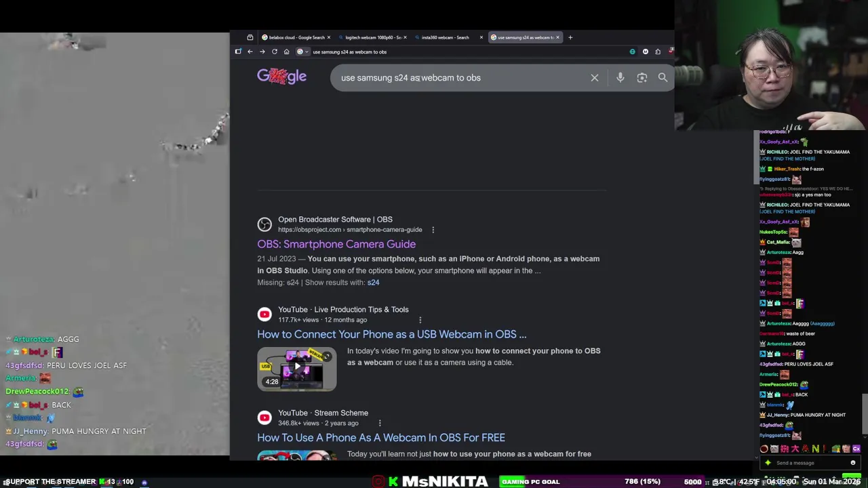
Task: Open 'OBS: Smartphone Camera Guide' result link
Action: 336,244
